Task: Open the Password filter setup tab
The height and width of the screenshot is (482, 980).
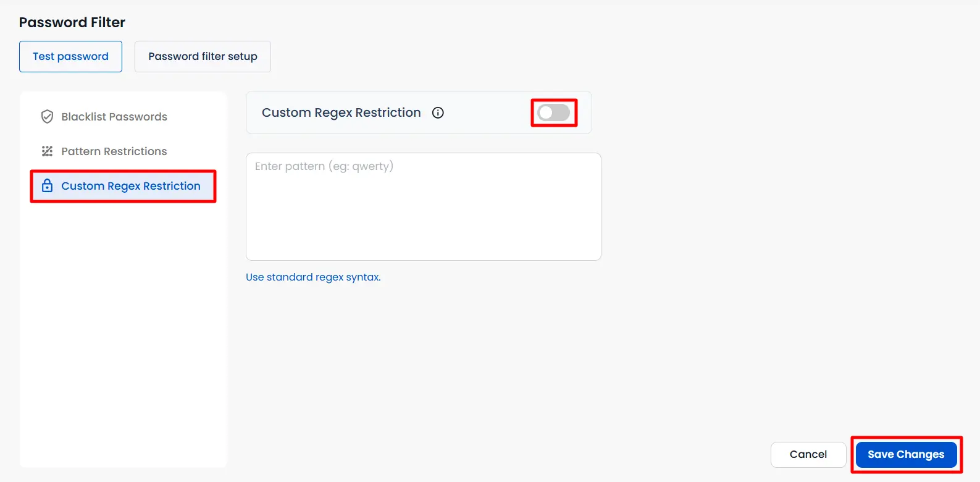Action: 203,56
